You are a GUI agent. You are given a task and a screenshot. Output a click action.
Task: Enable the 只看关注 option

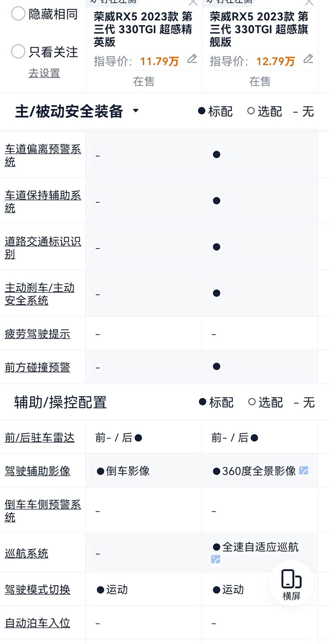(18, 52)
